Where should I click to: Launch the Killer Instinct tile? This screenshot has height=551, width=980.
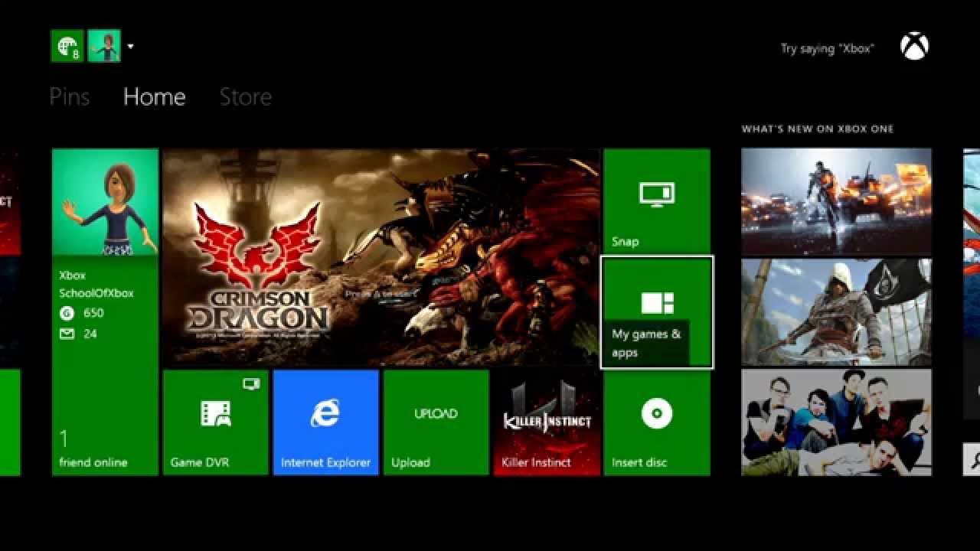click(x=547, y=422)
